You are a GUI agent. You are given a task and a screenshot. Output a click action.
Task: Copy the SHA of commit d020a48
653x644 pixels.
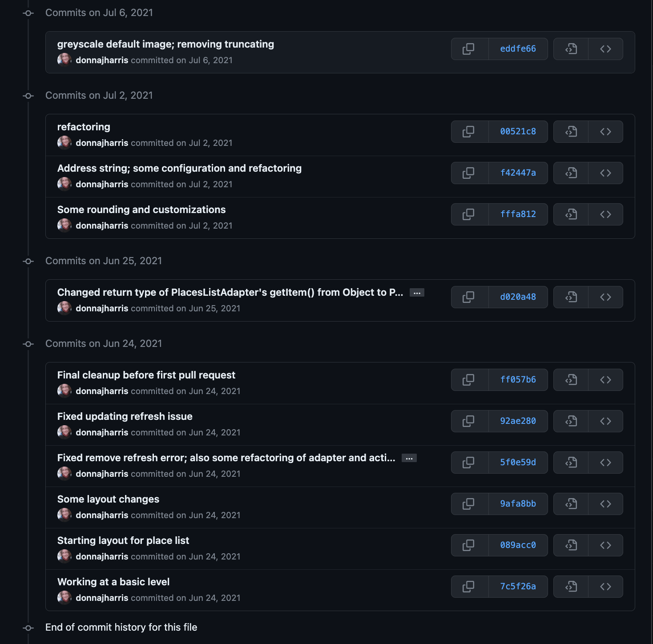tap(469, 297)
